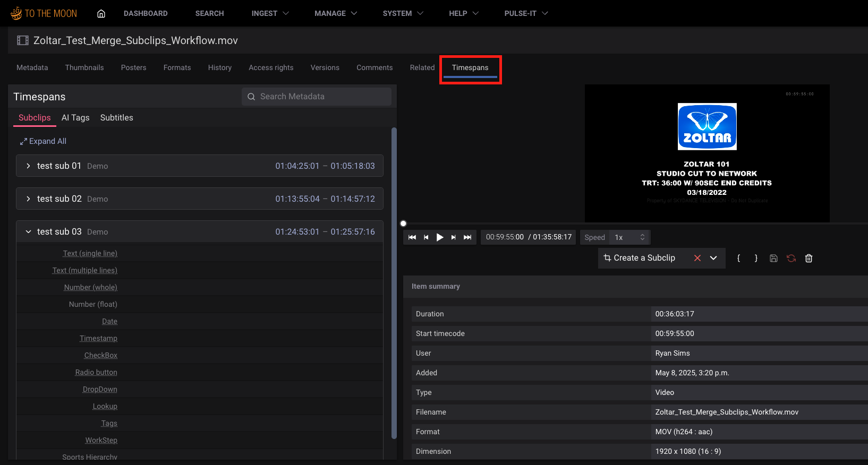This screenshot has height=465, width=868.
Task: Switch to the Access rights tab
Action: [271, 67]
